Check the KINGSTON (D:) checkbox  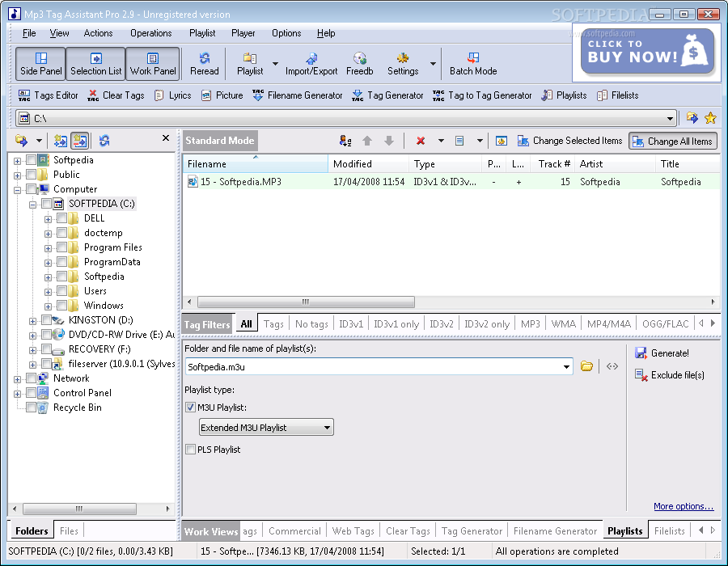46,319
